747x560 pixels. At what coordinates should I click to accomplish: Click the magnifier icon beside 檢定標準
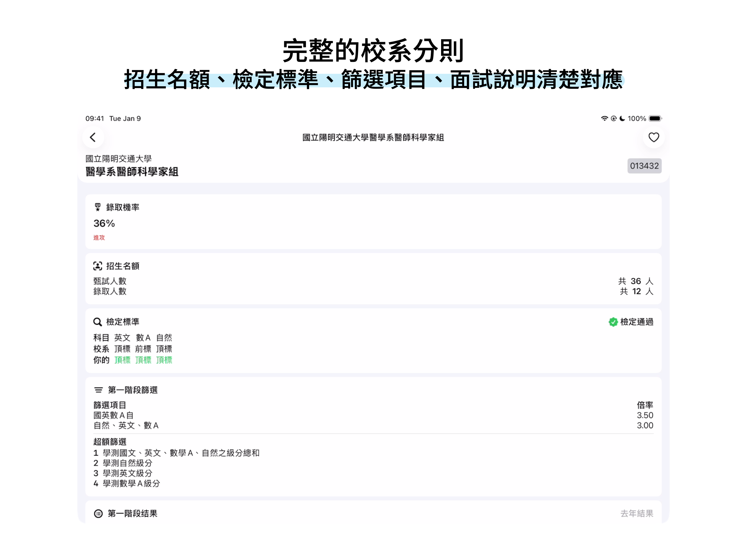[98, 322]
